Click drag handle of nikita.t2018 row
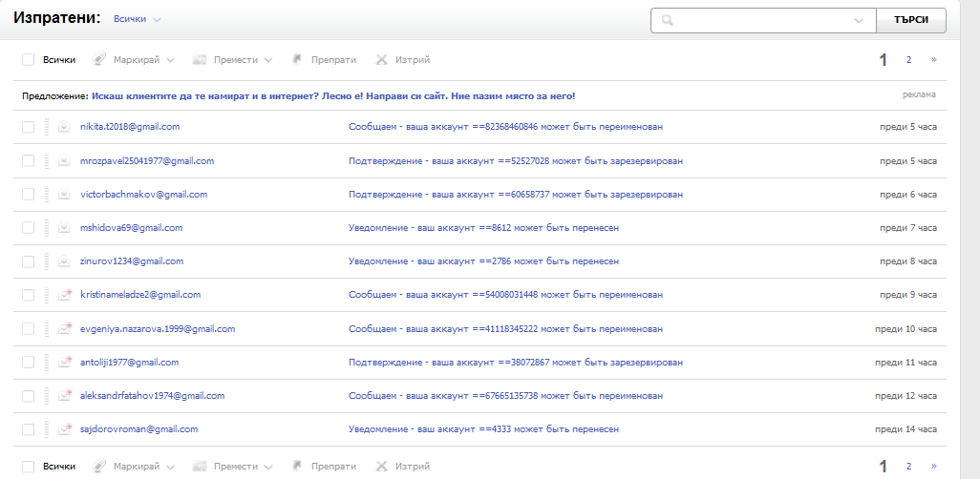This screenshot has height=479, width=980. tap(47, 127)
